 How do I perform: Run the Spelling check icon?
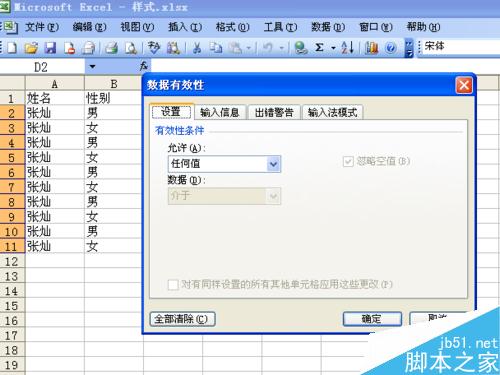coord(154,48)
